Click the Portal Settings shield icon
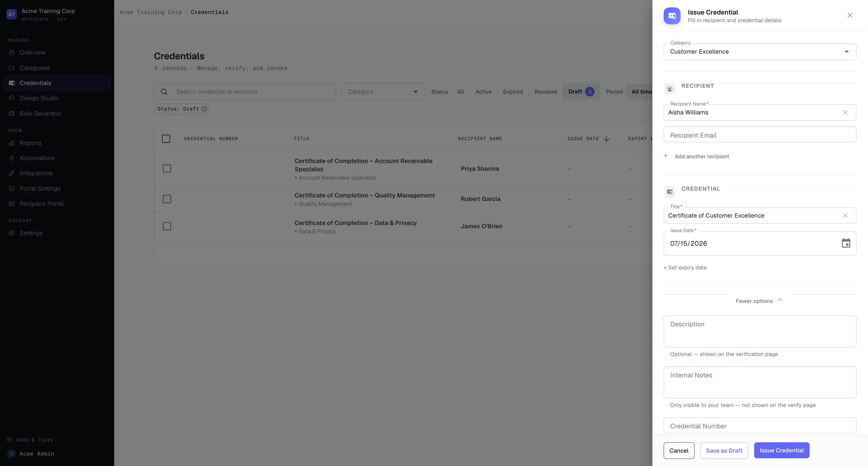This screenshot has width=868, height=466. 12,189
